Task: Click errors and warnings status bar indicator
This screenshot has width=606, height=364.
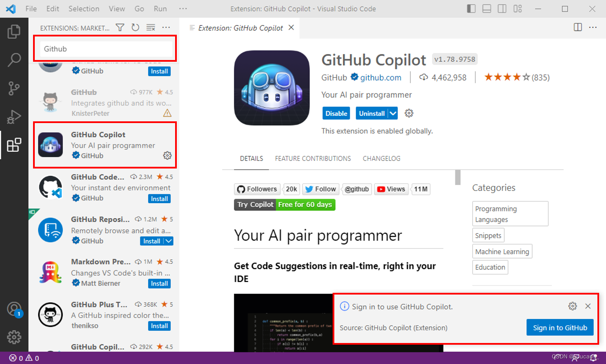Action: coord(24,358)
